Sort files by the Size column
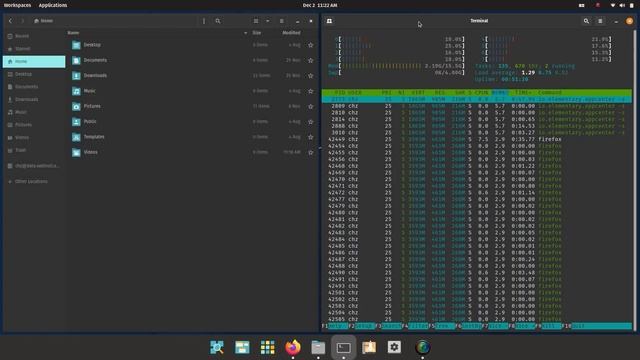 click(x=257, y=33)
